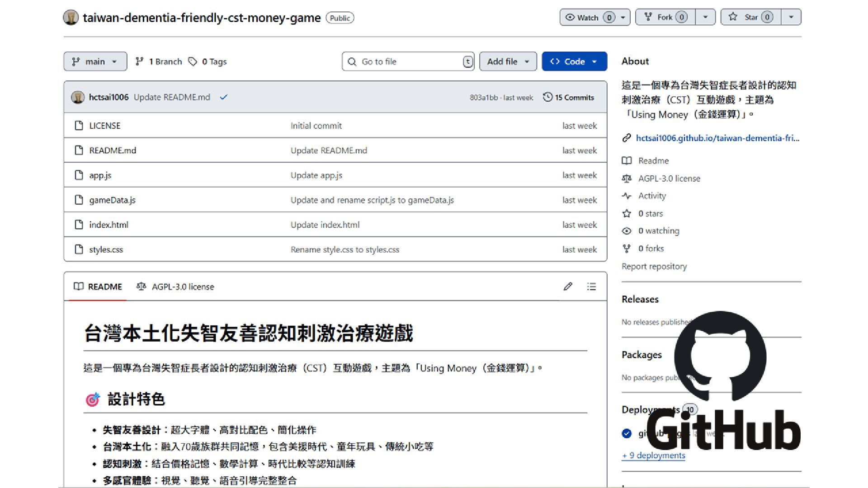Screen dimensions: 868x488
Task: Open the README.md file
Action: (113, 150)
